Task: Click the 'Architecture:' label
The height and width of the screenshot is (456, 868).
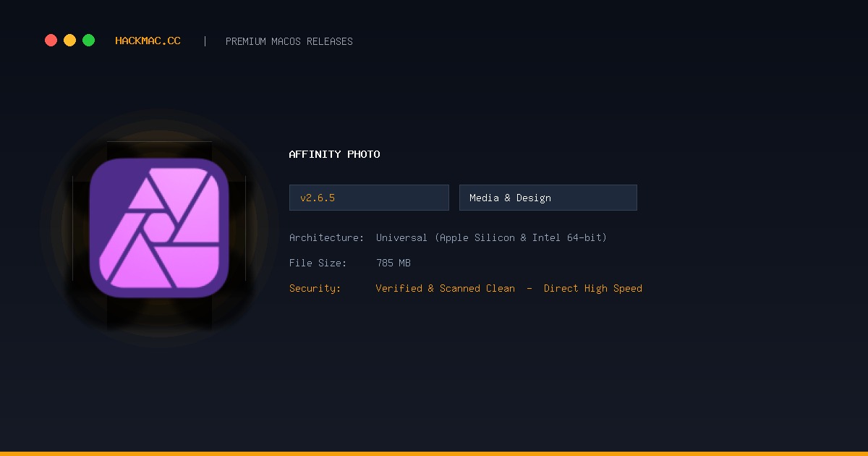Action: point(327,237)
